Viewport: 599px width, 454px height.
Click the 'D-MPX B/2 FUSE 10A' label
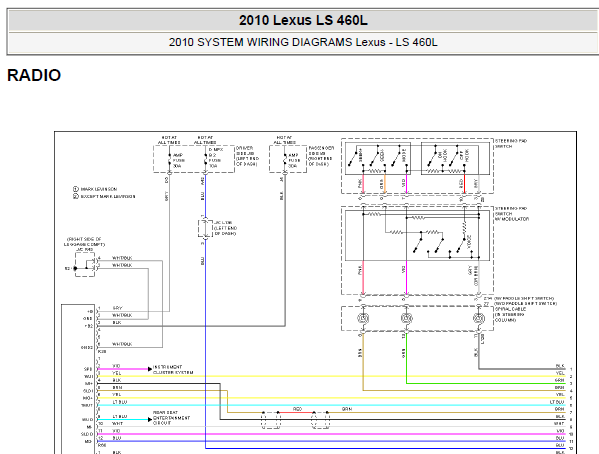(x=216, y=158)
